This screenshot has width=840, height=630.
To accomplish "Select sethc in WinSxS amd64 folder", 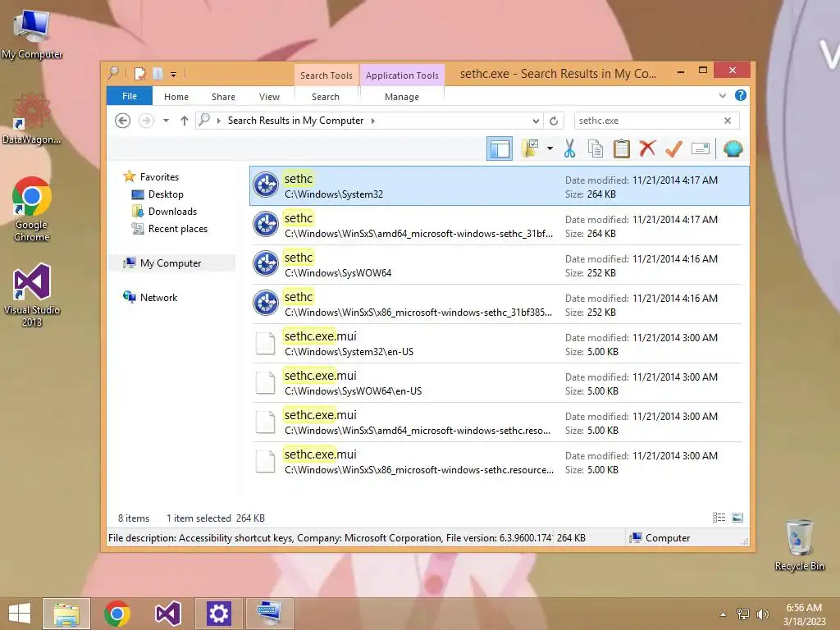I will (499, 226).
